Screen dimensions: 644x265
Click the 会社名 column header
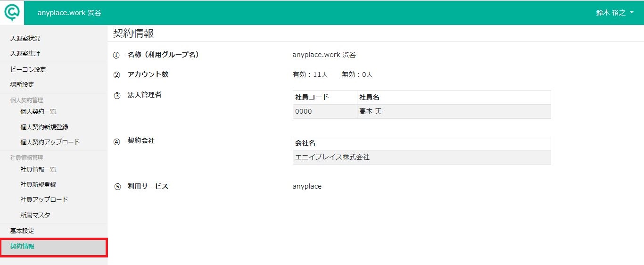click(422, 143)
